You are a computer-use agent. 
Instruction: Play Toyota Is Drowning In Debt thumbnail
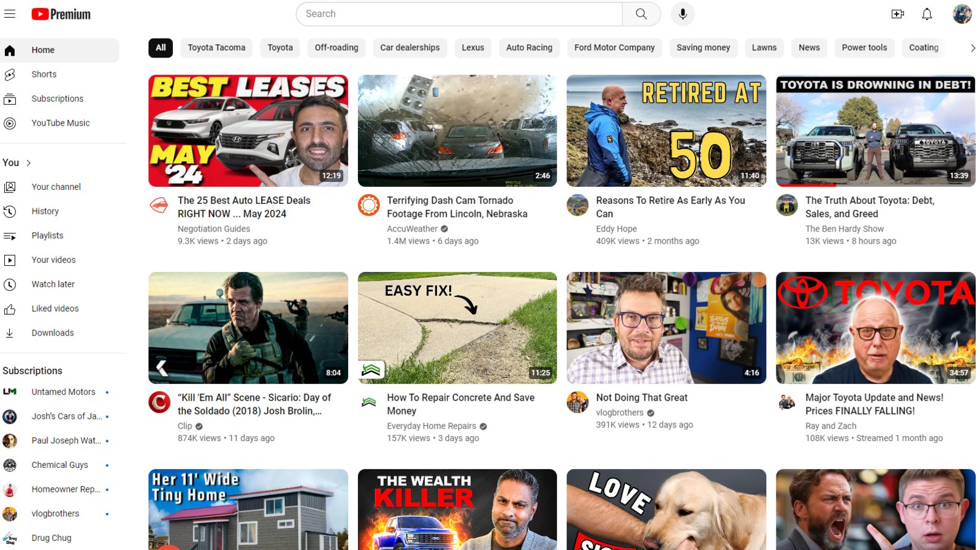point(876,131)
